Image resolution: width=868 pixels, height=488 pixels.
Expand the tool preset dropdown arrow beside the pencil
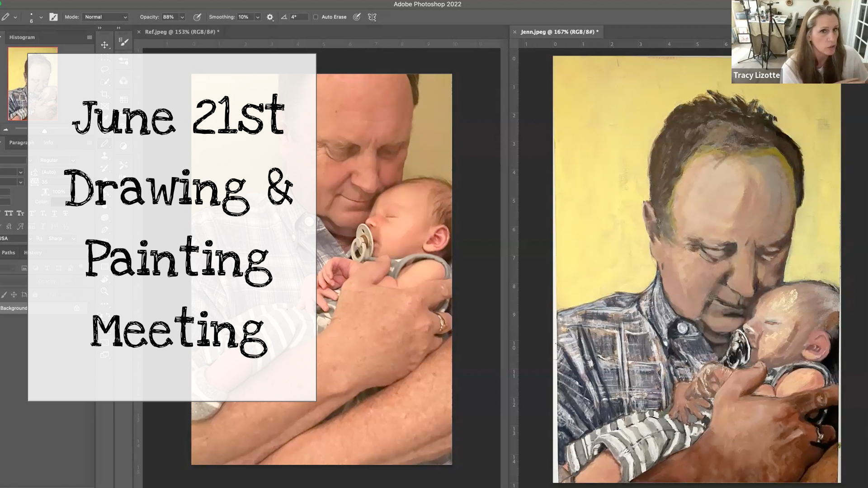[15, 17]
